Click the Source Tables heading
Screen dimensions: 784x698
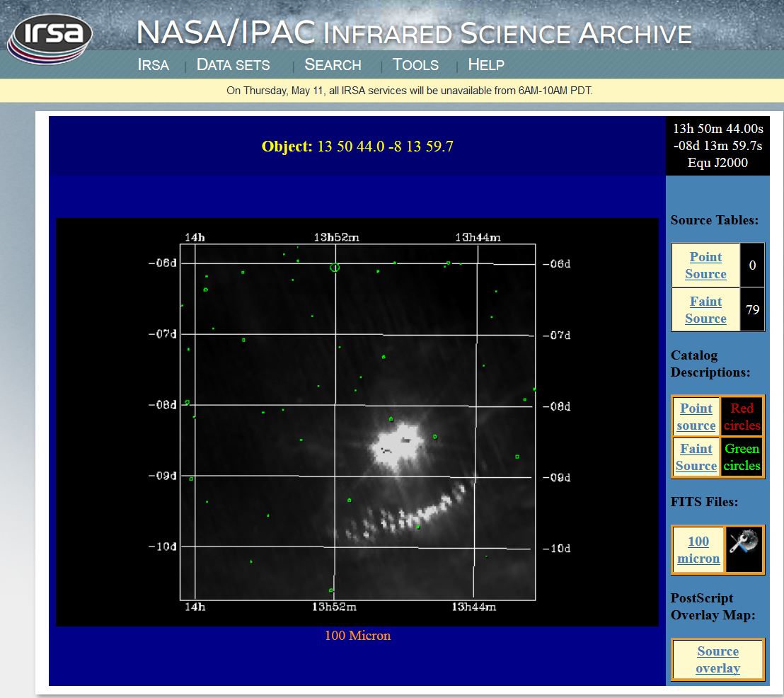point(714,219)
